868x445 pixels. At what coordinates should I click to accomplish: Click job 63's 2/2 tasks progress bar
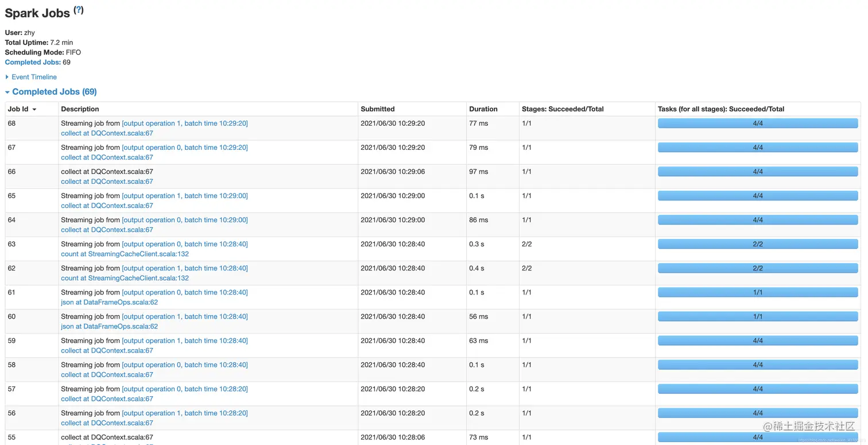pos(758,244)
